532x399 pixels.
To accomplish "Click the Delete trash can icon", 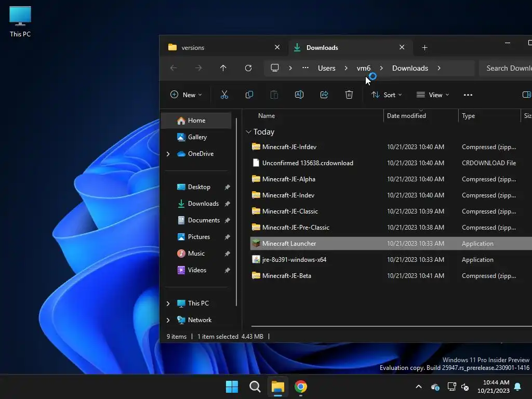I will point(349,95).
